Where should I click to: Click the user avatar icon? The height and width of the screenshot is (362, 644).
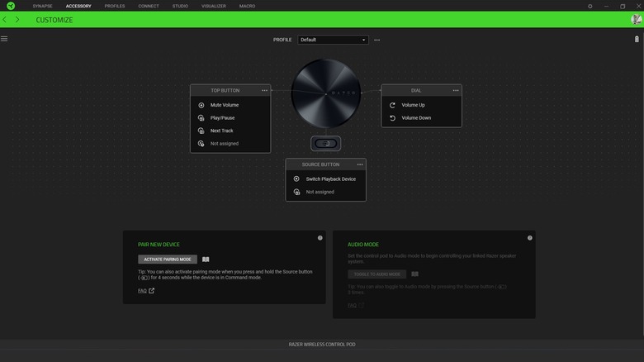pyautogui.click(x=636, y=20)
